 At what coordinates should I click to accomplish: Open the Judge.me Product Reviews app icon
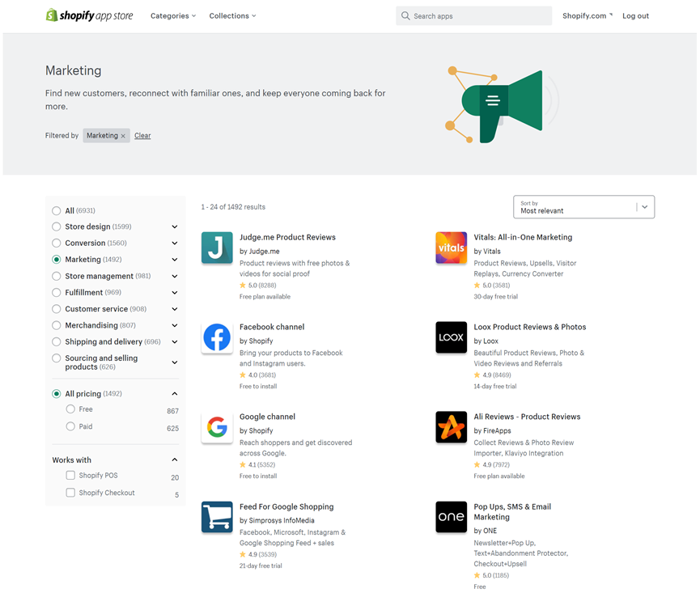(217, 248)
